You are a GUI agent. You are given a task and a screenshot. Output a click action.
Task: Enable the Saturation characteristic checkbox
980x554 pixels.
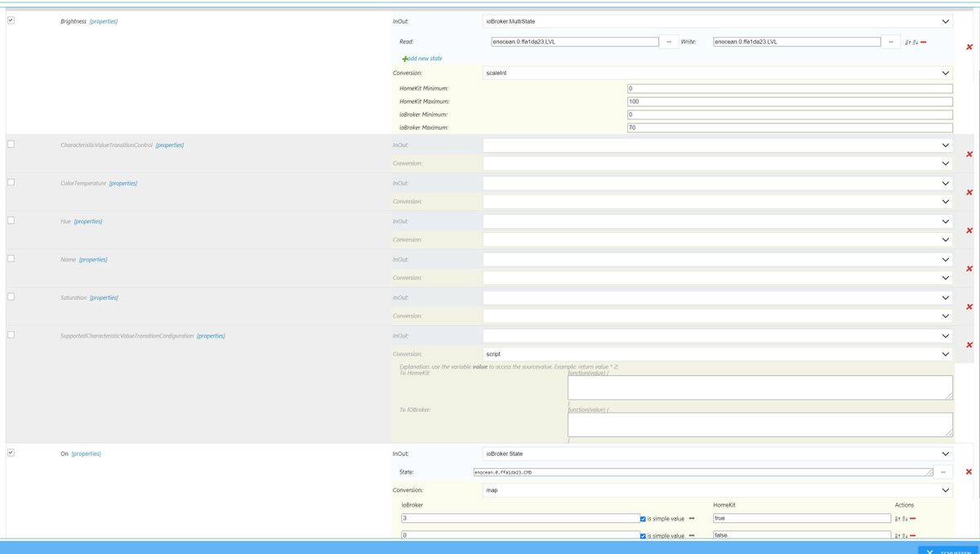(11, 297)
